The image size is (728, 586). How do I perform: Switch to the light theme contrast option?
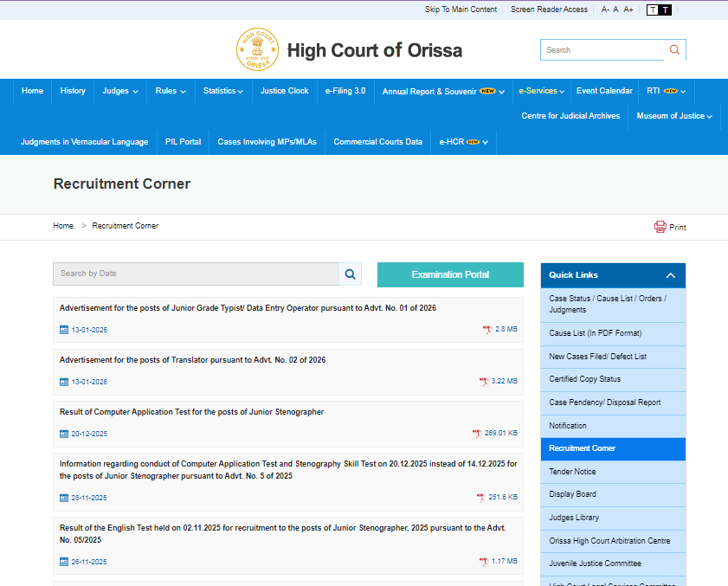pyautogui.click(x=652, y=10)
